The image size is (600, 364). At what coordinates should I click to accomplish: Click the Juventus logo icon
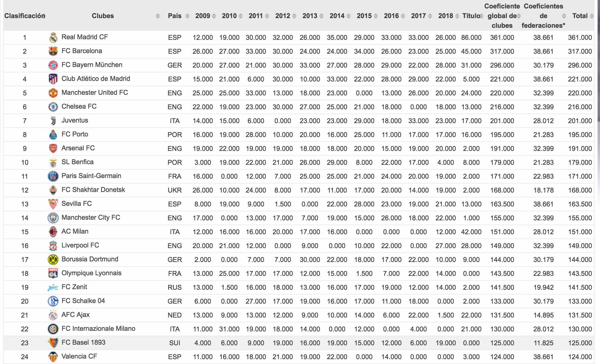tap(53, 121)
